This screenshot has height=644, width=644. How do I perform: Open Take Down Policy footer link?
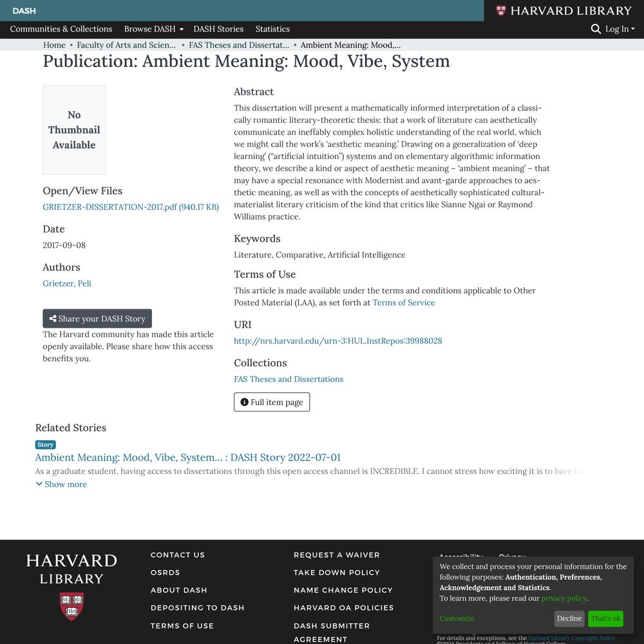337,573
